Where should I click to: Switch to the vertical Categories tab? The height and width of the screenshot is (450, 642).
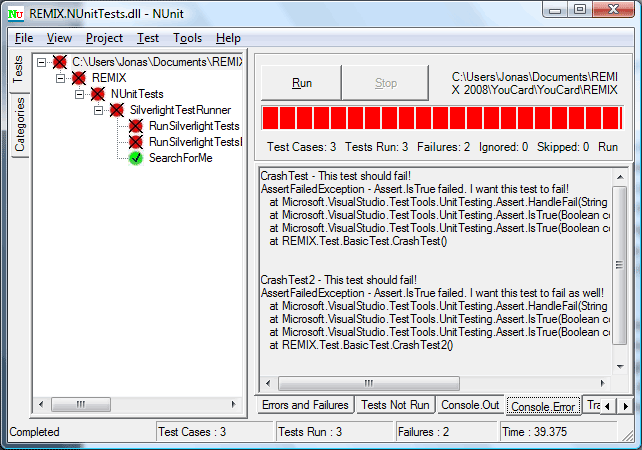click(20, 125)
